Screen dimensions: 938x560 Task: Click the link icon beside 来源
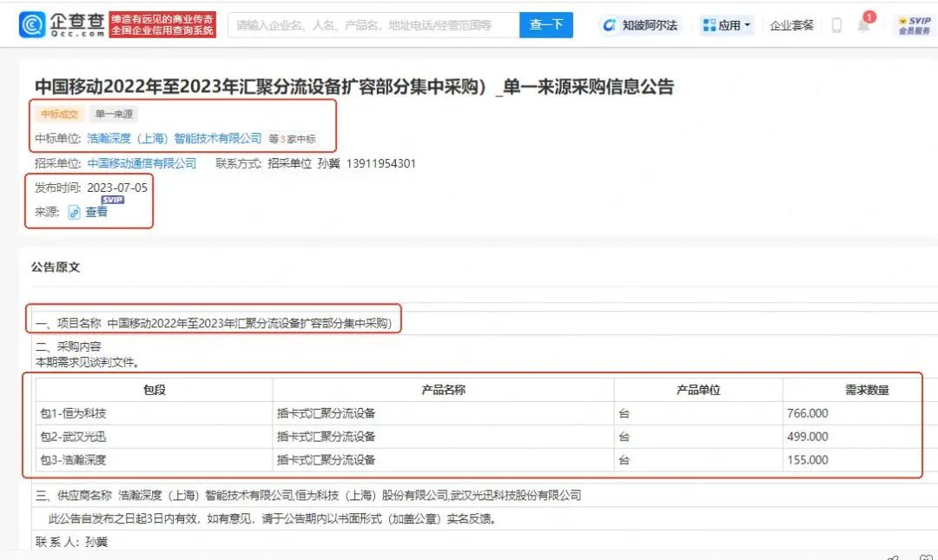coord(75,211)
